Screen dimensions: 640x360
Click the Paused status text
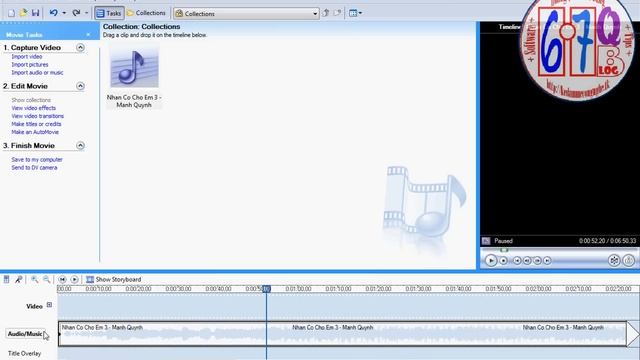tap(503, 241)
